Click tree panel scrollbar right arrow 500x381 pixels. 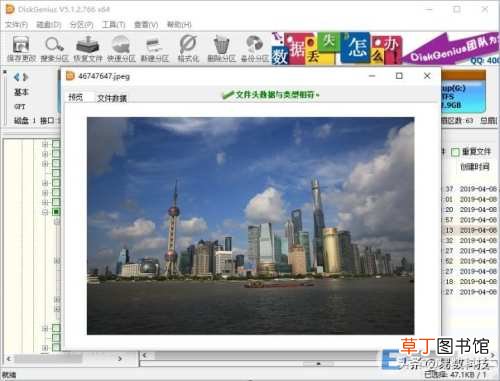[x=120, y=359]
